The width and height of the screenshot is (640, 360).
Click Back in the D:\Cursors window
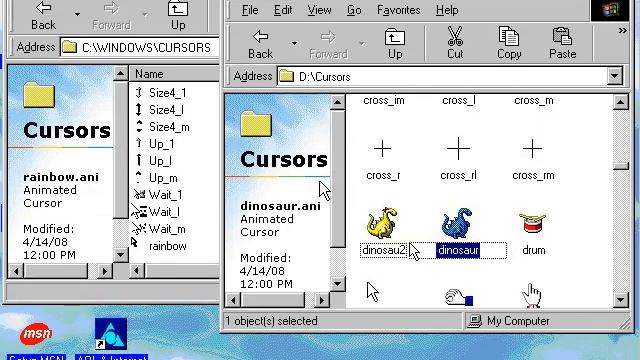[x=260, y=44]
